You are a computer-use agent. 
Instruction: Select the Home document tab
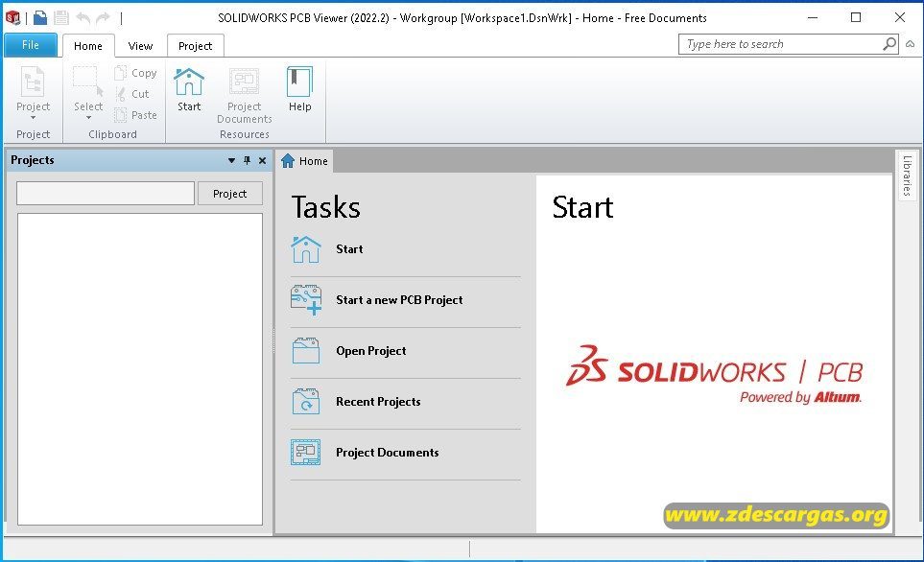tap(305, 161)
